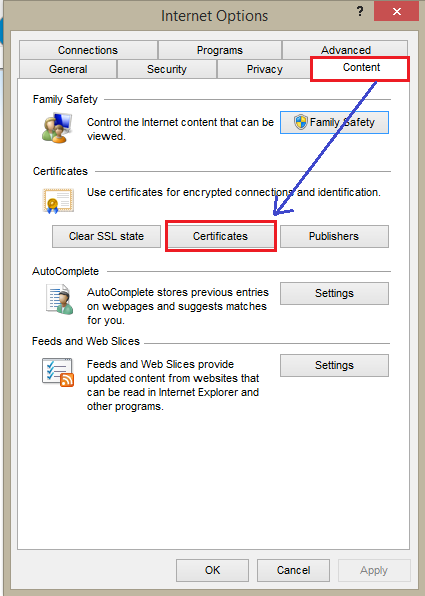
Task: Confirm with the OK button
Action: 212,570
